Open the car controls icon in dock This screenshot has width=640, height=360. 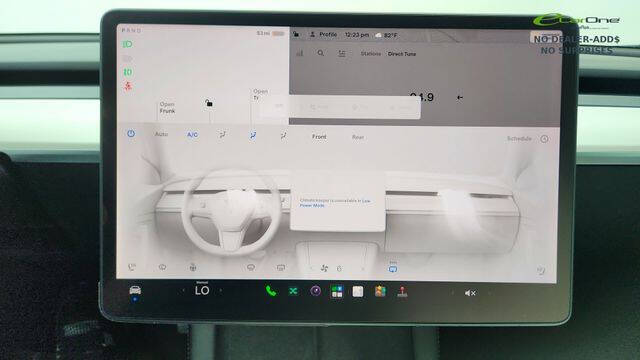(x=135, y=290)
